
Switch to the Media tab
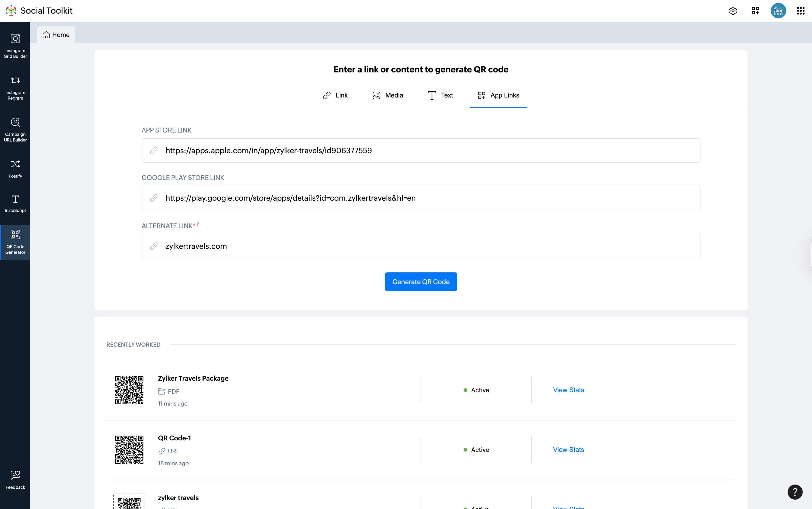(x=388, y=95)
